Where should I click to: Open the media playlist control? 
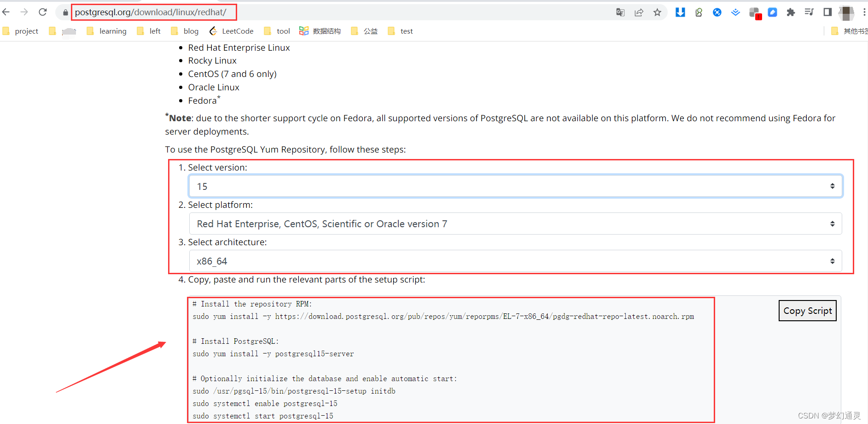coord(809,12)
